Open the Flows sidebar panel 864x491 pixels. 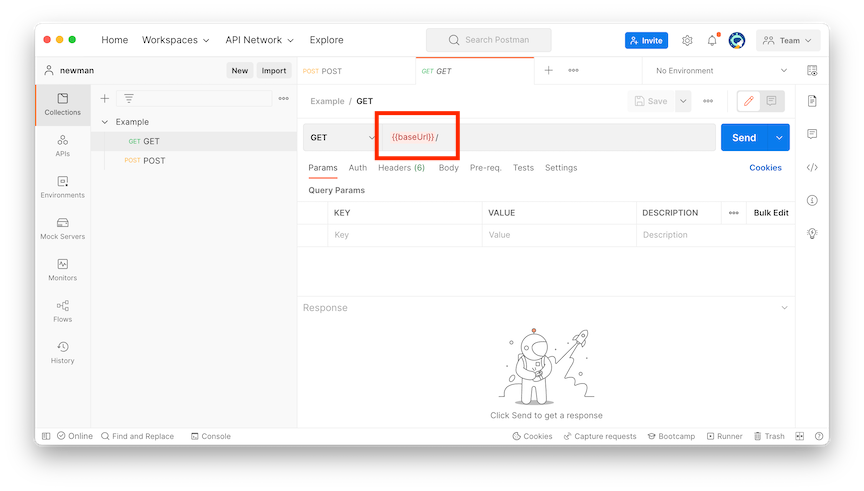pos(63,311)
